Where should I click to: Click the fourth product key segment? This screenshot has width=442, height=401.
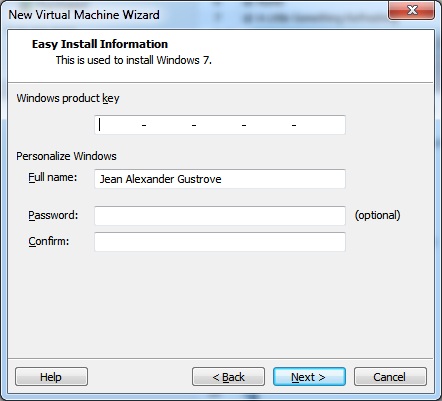pos(269,125)
